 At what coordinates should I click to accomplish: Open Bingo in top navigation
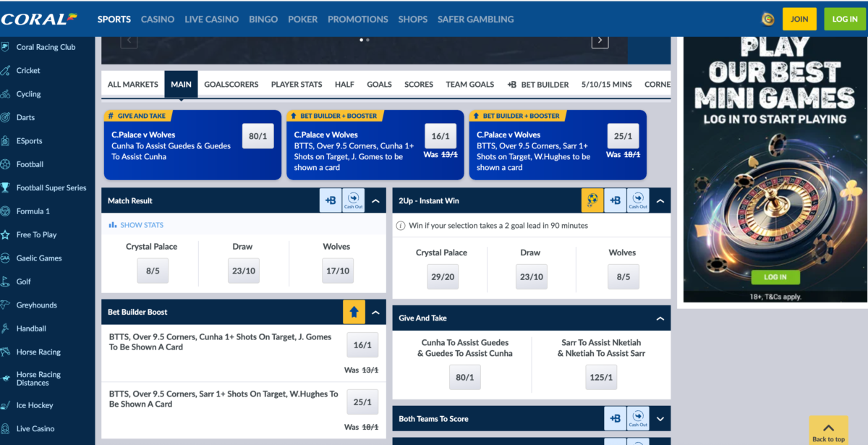click(x=263, y=20)
